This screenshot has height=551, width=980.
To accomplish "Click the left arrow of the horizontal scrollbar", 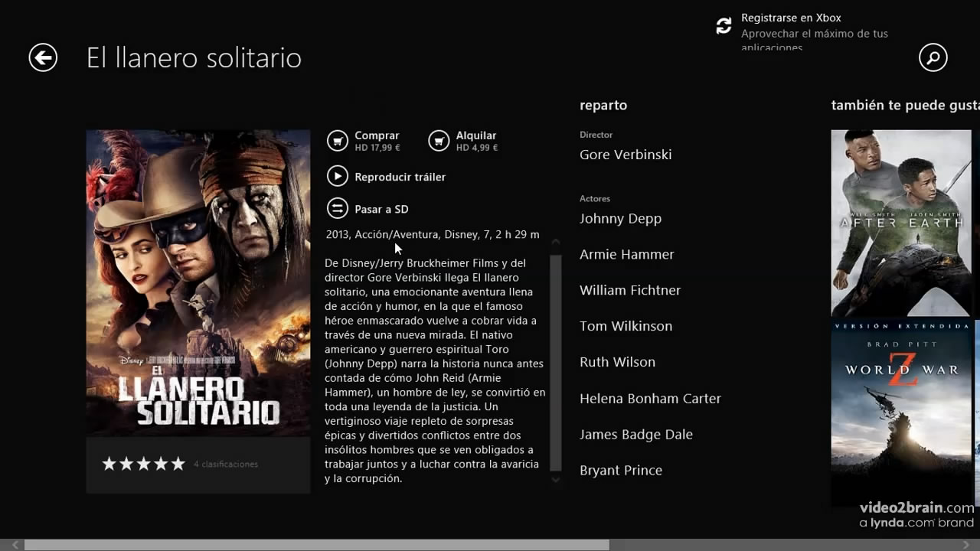I will tap(15, 545).
